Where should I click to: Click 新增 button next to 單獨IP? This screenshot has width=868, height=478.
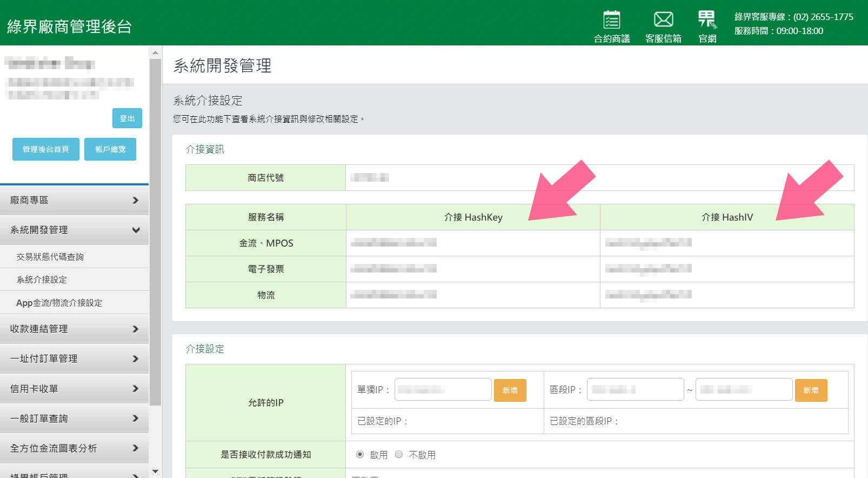pyautogui.click(x=510, y=390)
